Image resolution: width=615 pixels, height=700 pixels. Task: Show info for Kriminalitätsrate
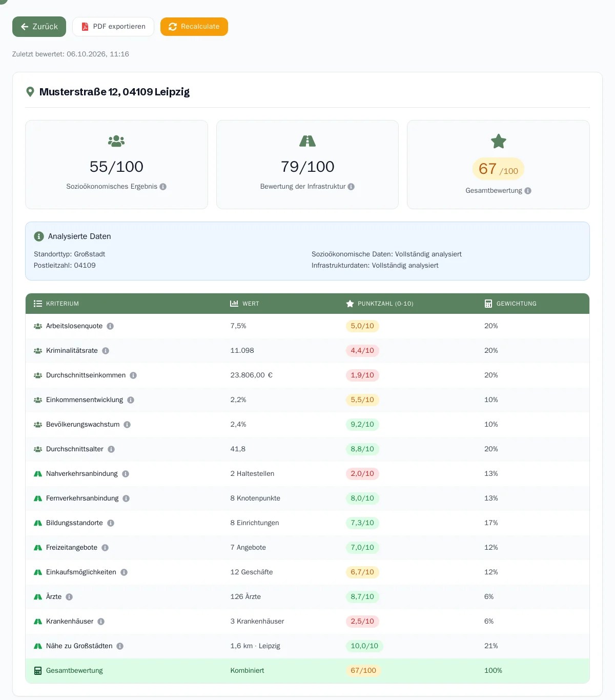click(x=106, y=351)
